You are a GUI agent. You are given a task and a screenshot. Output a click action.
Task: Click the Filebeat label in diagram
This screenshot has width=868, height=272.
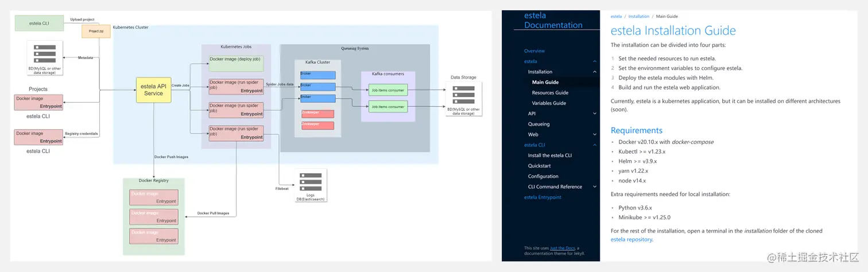[282, 189]
